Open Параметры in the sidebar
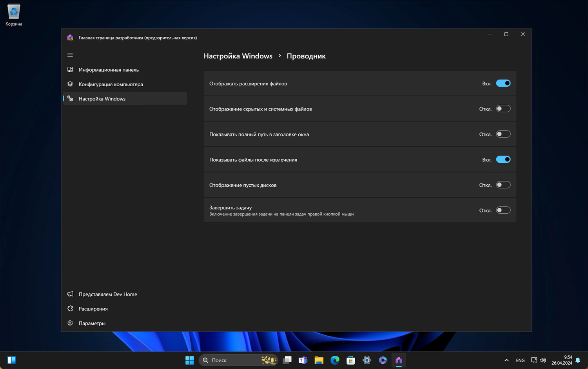Viewport: 588px width, 369px height. 125,323
